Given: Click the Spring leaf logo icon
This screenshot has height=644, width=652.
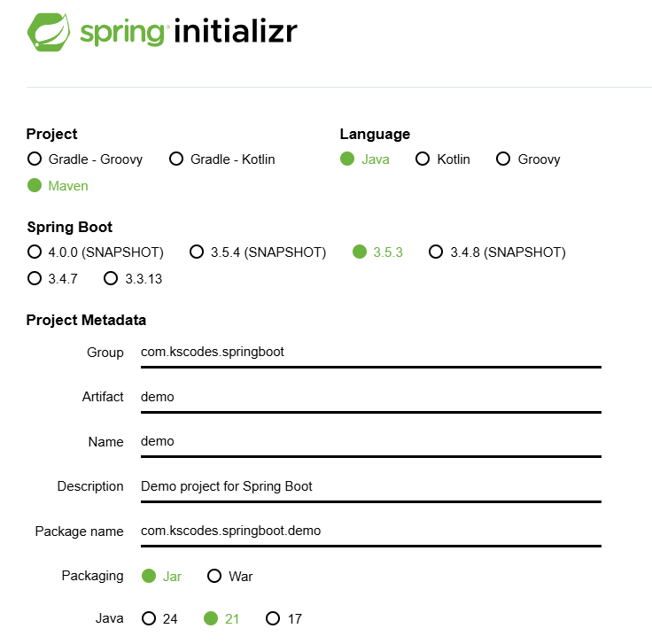Looking at the screenshot, I should coord(50,32).
